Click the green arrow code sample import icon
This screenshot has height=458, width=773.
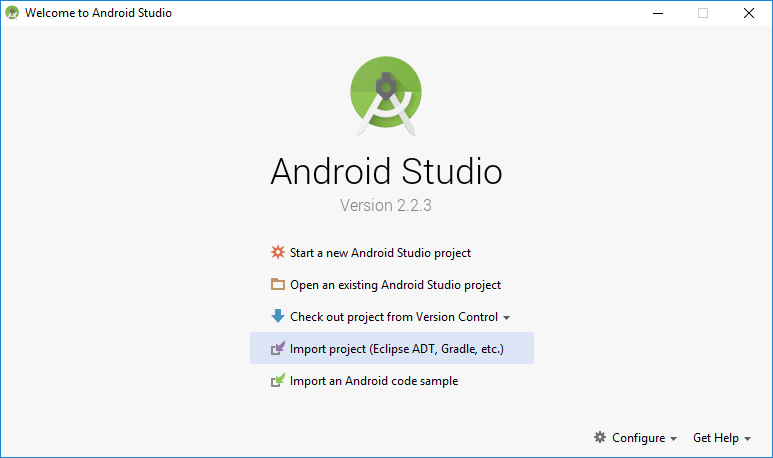pyautogui.click(x=278, y=380)
